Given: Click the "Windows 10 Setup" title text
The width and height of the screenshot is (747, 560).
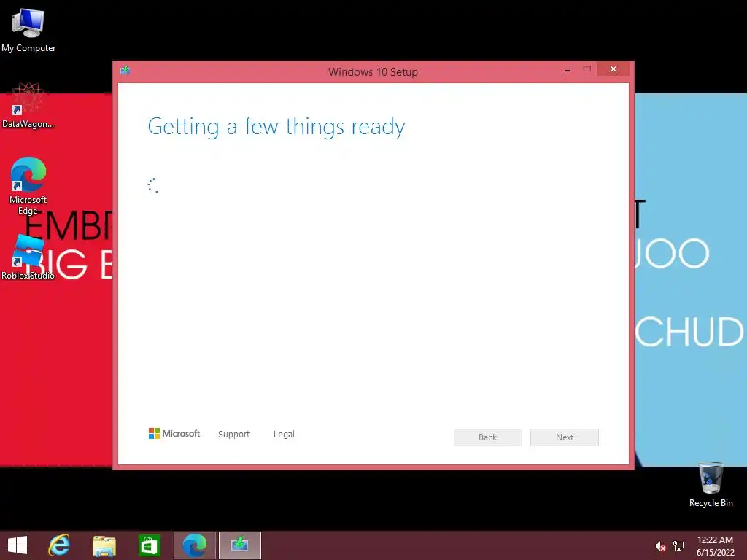Looking at the screenshot, I should (373, 72).
